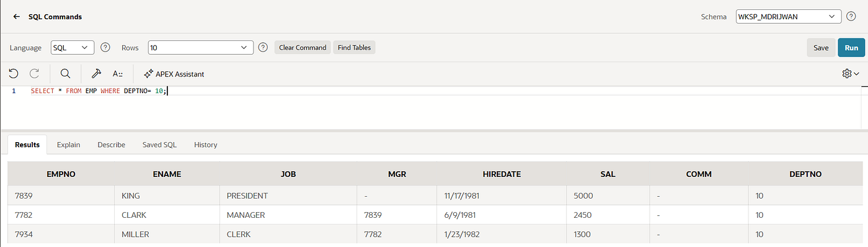
Task: Open help icon next to Schema dropdown
Action: 851,17
